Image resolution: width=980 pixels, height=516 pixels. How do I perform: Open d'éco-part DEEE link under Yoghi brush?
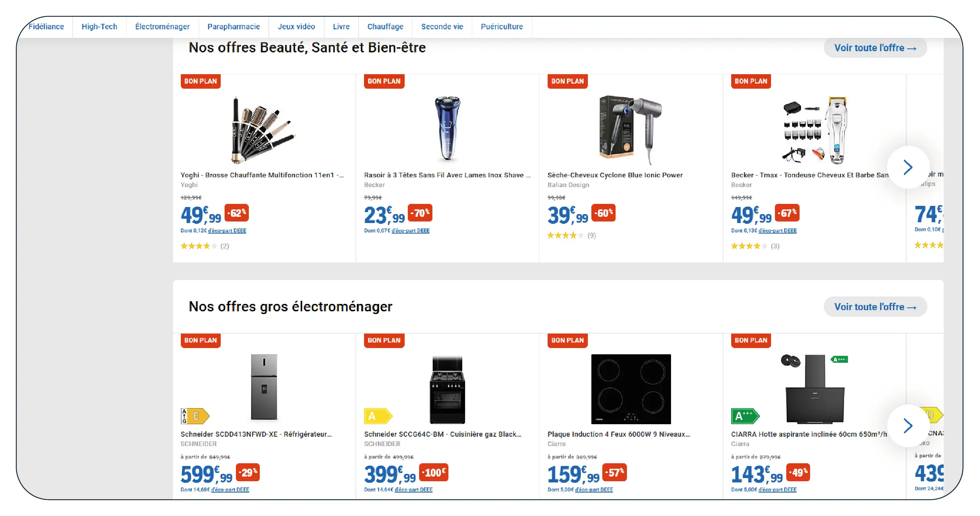coord(227,231)
